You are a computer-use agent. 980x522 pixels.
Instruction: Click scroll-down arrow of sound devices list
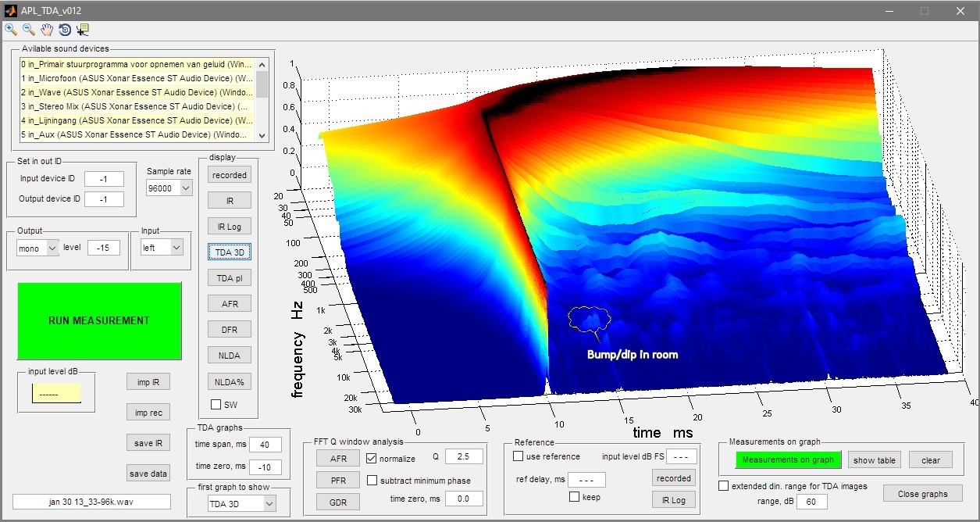(x=262, y=135)
